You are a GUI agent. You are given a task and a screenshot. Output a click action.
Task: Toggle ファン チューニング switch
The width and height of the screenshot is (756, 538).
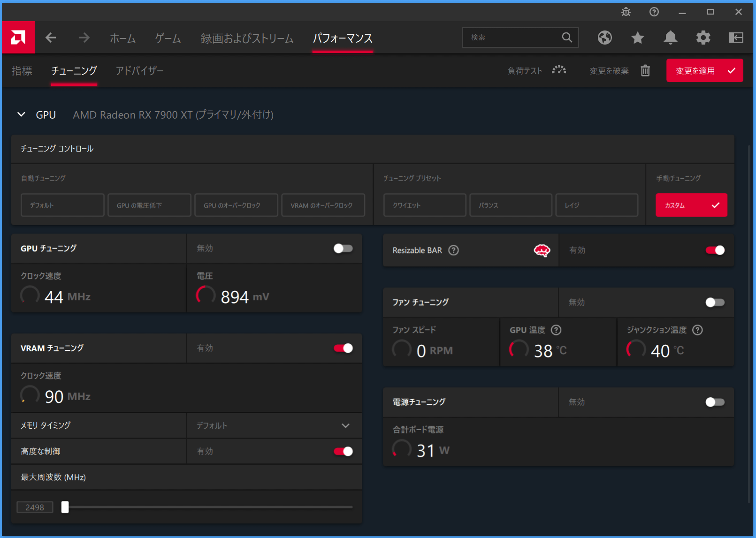[715, 303]
